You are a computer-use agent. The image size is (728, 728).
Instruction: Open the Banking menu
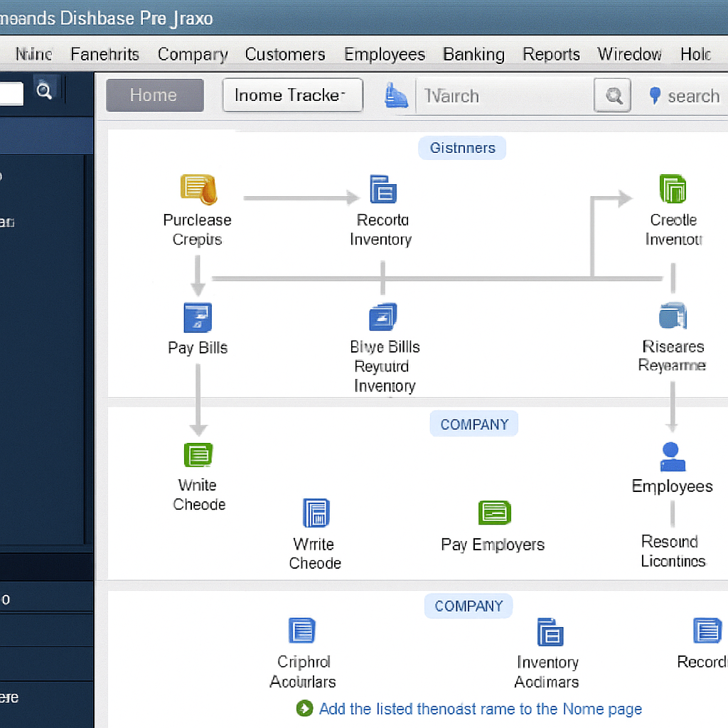point(473,54)
